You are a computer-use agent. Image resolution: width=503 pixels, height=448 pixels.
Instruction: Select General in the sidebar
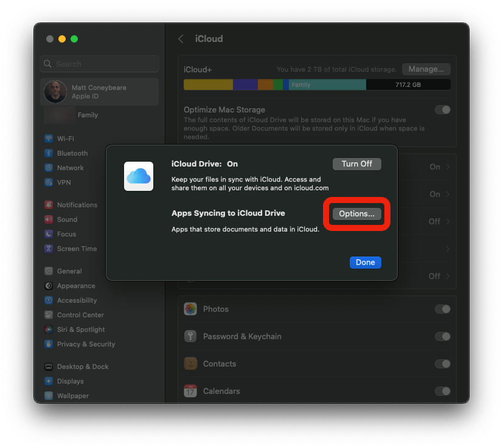[69, 271]
